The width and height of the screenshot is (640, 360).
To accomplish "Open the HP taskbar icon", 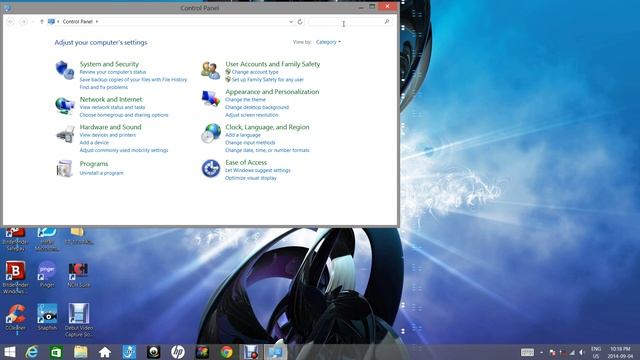I will (178, 352).
